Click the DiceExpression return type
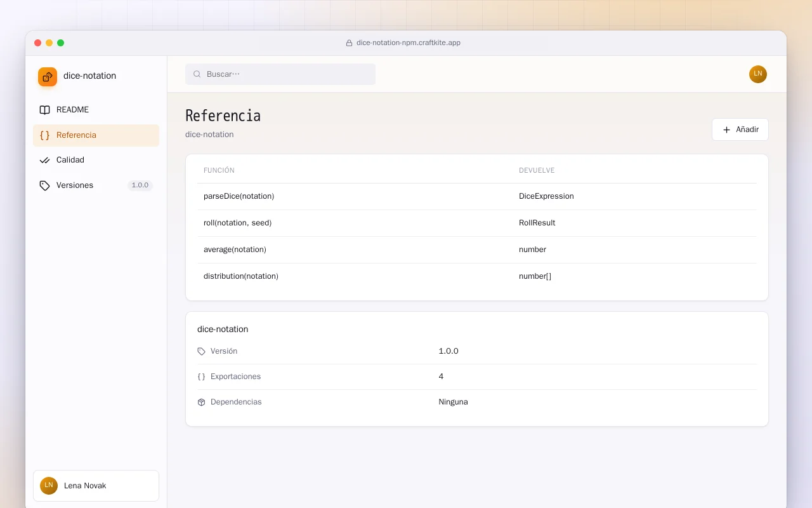 click(x=546, y=196)
